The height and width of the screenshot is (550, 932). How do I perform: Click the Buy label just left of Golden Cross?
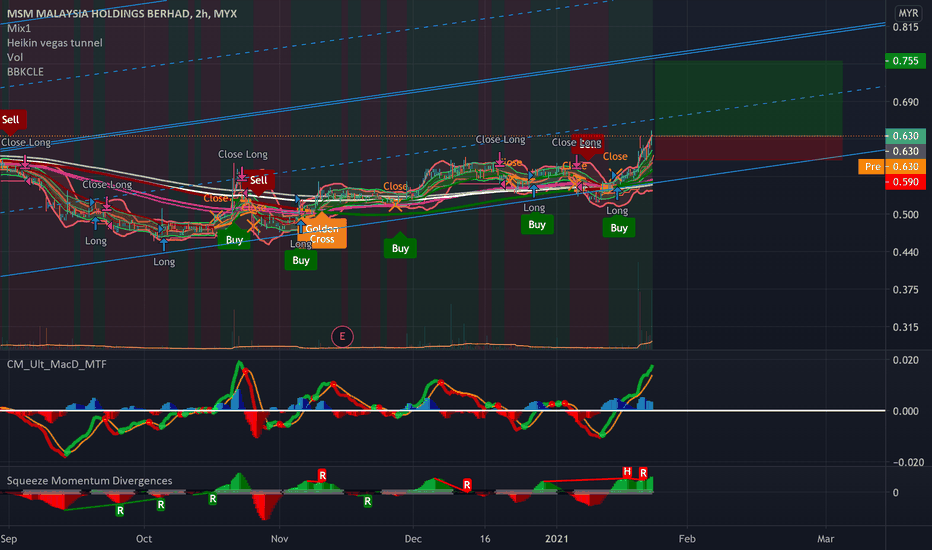(x=301, y=260)
